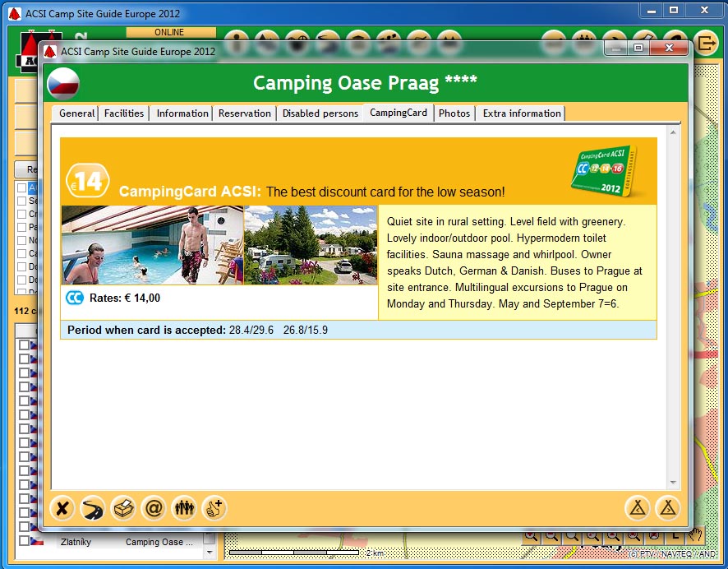Click the 'Rates: € 14,00' text
Viewport: 728px width, 569px height.
125,298
